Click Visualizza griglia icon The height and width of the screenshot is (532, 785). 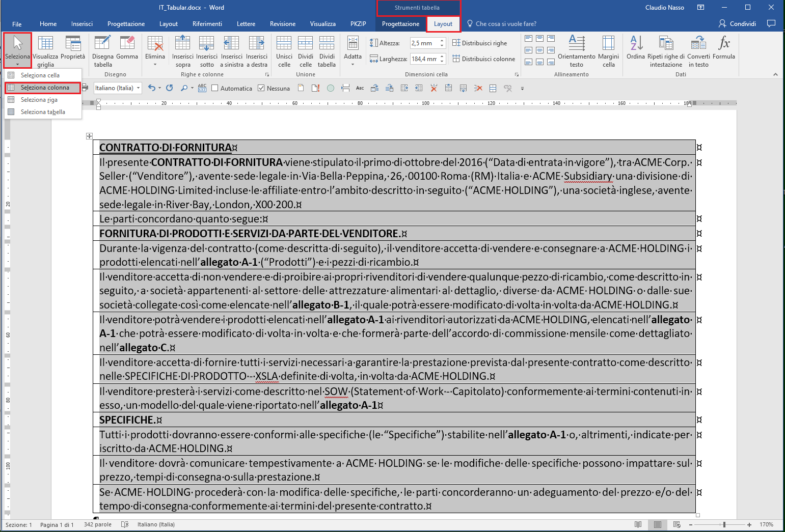pos(45,50)
